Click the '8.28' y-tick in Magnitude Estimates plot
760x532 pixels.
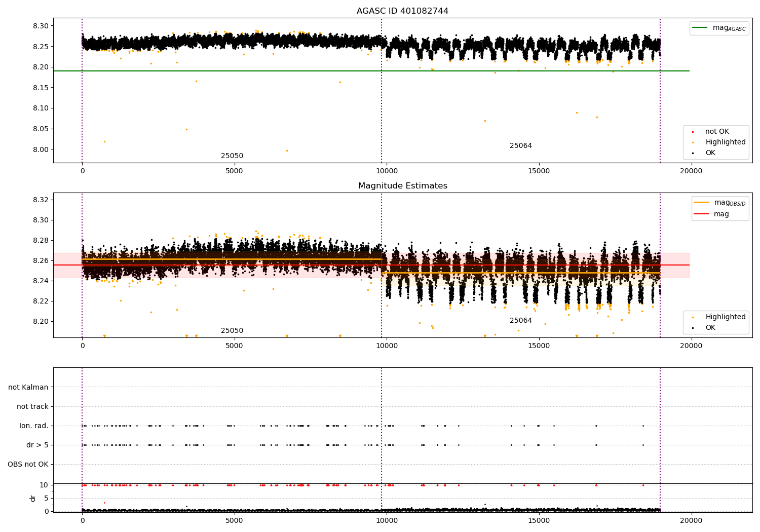(42, 240)
